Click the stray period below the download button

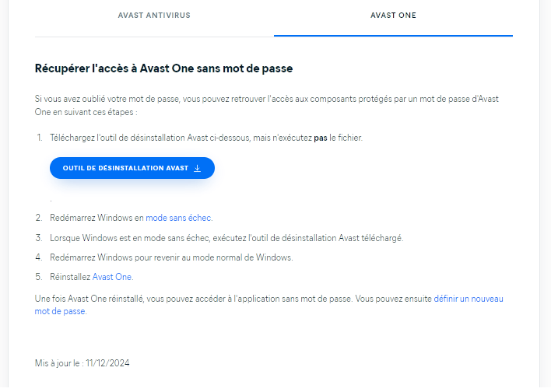click(x=51, y=201)
